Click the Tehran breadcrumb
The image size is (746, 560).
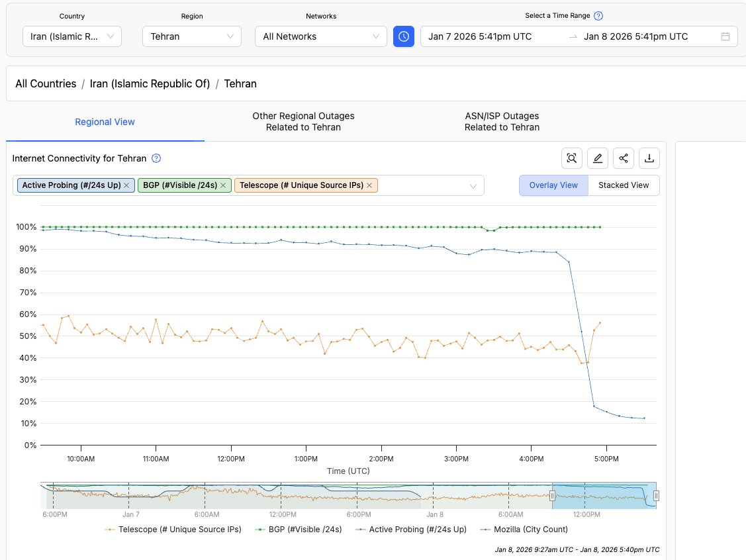click(240, 84)
